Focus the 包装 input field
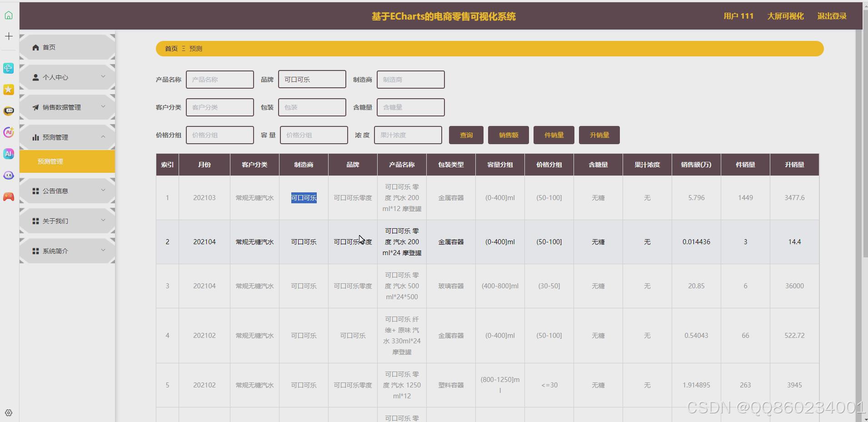 [x=312, y=107]
